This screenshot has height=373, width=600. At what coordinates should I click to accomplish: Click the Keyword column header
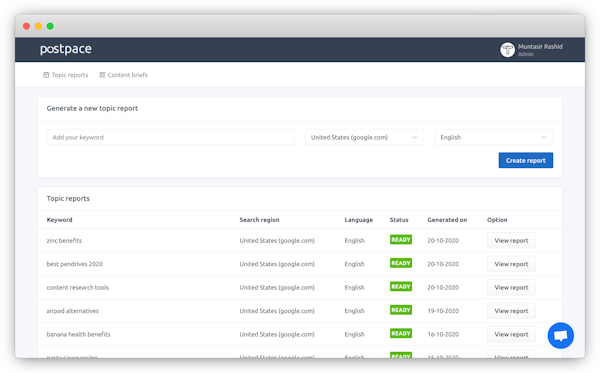tap(59, 220)
